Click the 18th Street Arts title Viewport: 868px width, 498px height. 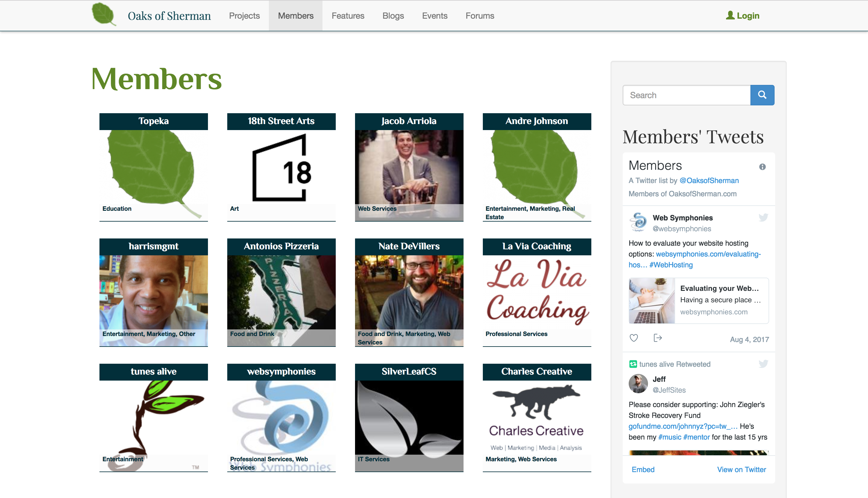[x=281, y=121]
